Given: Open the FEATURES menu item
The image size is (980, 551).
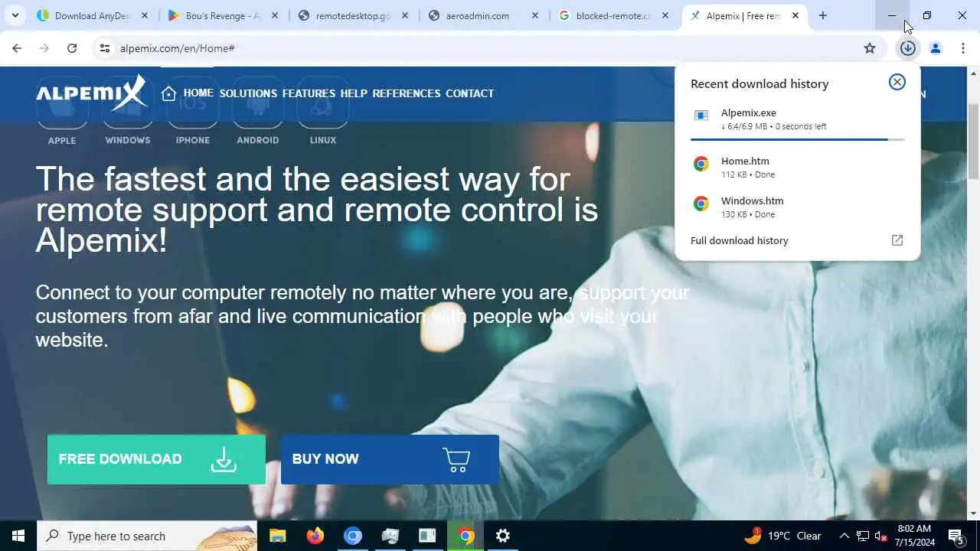Looking at the screenshot, I should [309, 93].
